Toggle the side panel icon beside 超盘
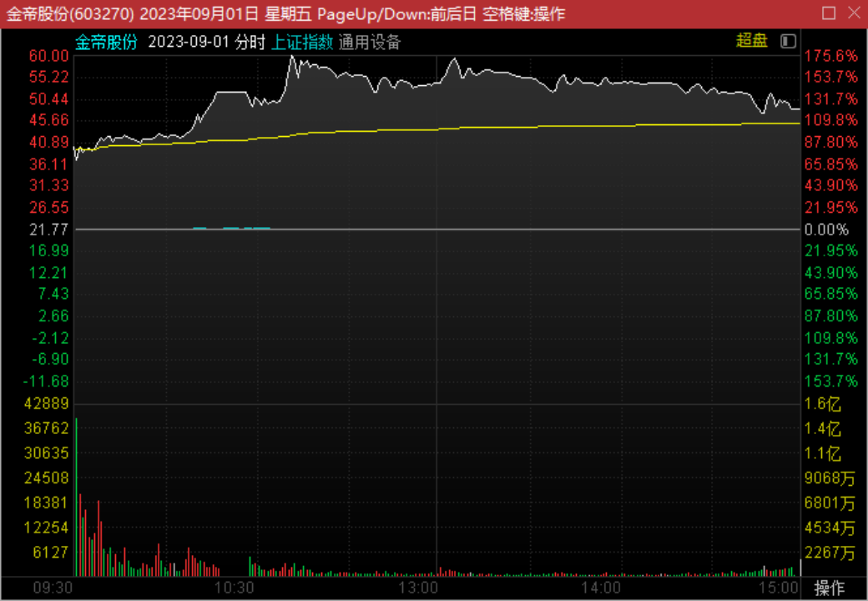Image resolution: width=868 pixels, height=601 pixels. (x=788, y=42)
